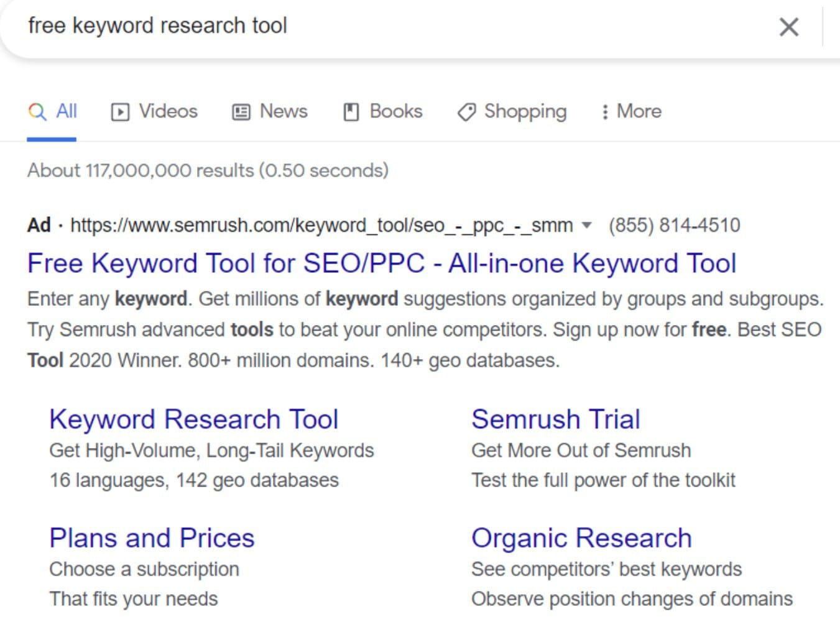Click 'Get High-Volume, Long-Tail Keywords' text
This screenshot has height=622, width=840.
[212, 450]
